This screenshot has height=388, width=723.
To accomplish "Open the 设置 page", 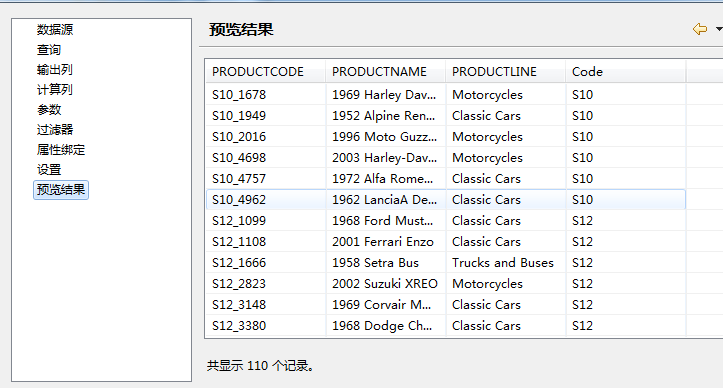I will (49, 169).
